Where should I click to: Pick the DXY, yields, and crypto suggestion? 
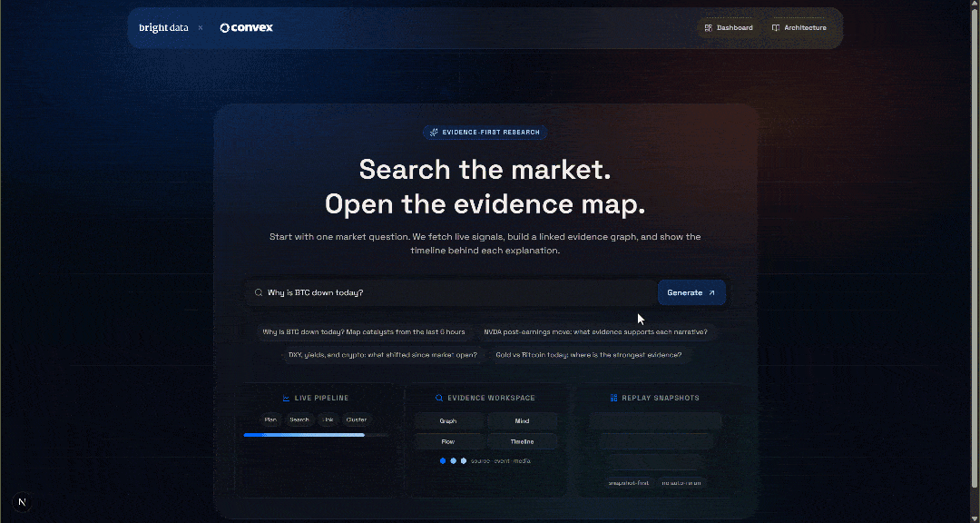click(x=382, y=355)
